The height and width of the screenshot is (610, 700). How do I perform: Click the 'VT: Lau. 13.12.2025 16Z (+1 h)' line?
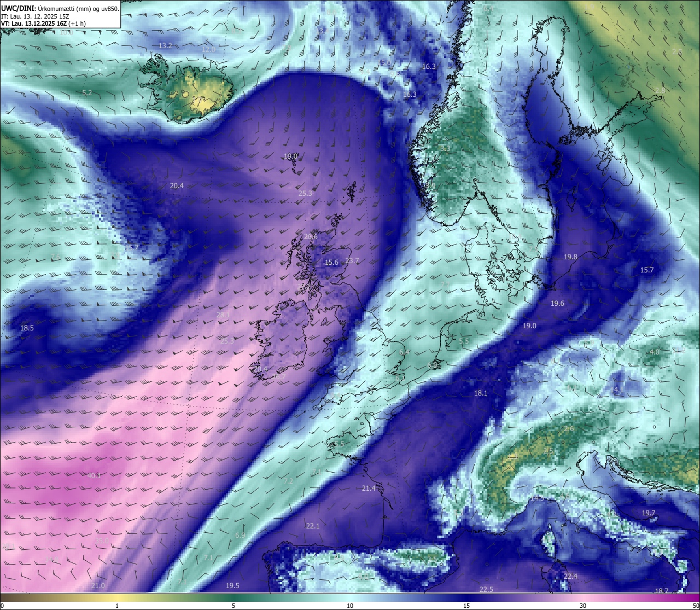point(43,24)
